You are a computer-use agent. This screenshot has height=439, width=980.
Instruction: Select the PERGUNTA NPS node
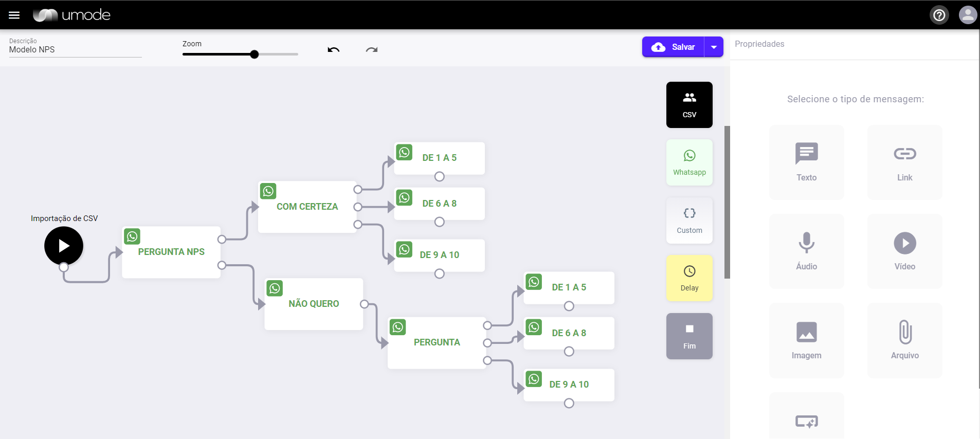(x=171, y=252)
